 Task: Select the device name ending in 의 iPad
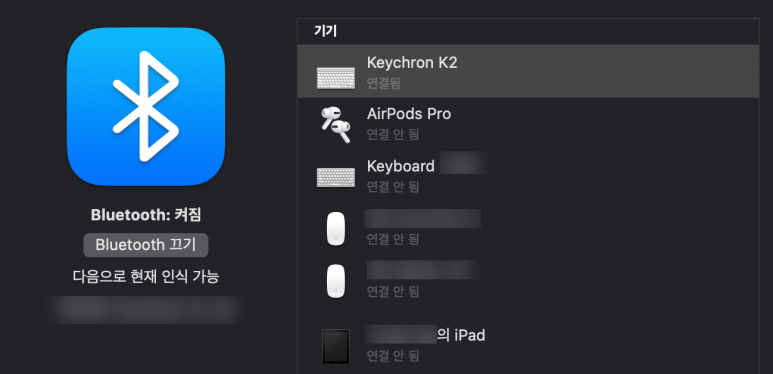(x=425, y=335)
